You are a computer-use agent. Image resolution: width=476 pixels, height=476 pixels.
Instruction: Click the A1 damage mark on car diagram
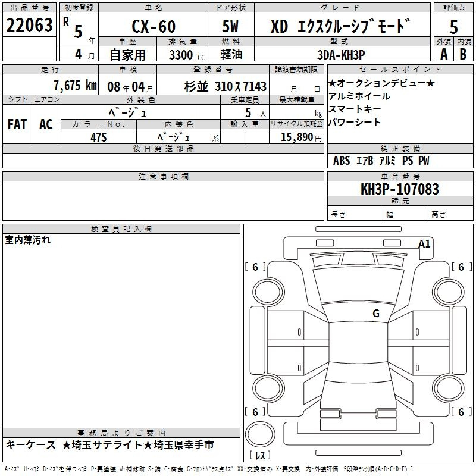(x=424, y=243)
